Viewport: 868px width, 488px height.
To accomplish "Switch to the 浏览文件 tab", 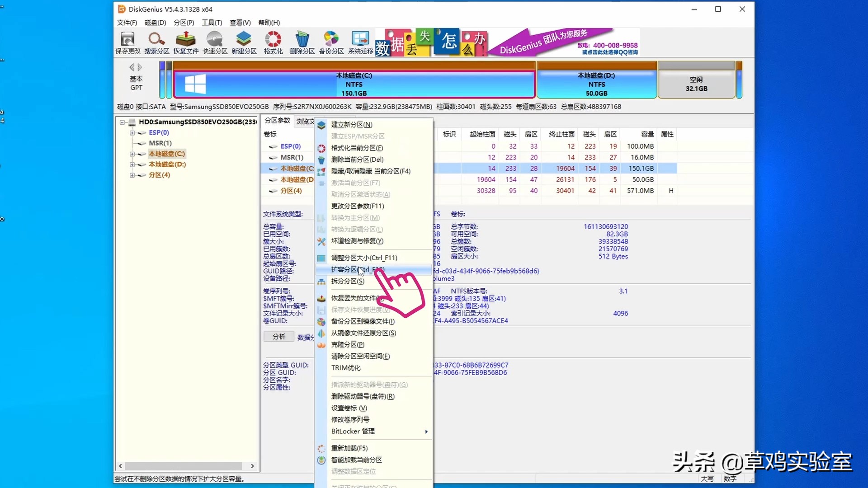I will click(x=305, y=121).
